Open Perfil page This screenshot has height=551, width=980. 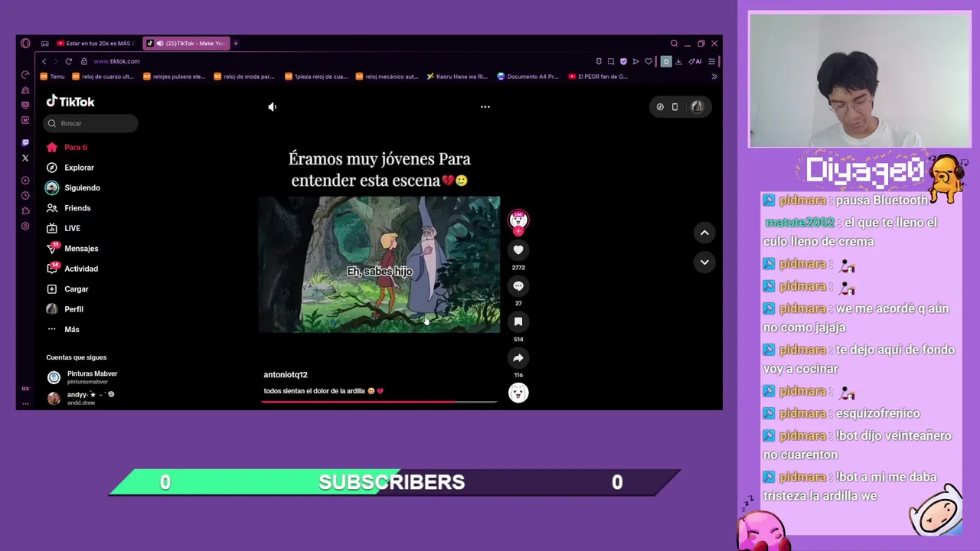(64, 310)
